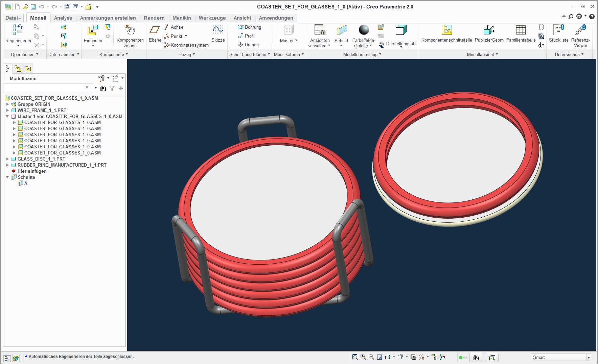
Task: Select the Drehen revolve tool
Action: point(249,45)
